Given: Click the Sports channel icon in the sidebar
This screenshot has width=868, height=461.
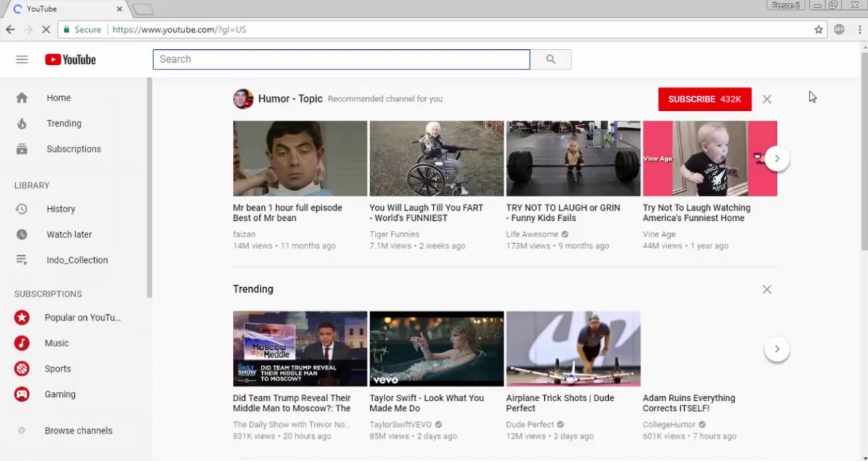Looking at the screenshot, I should coord(21,368).
